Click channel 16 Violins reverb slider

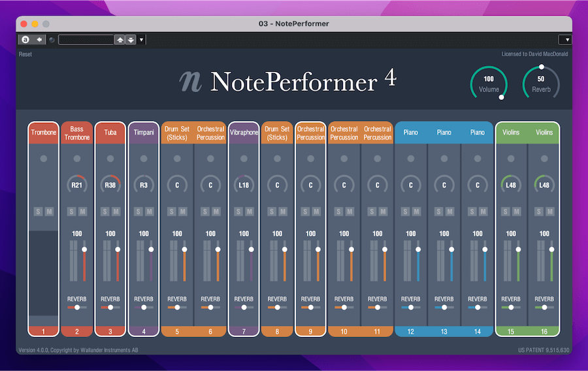(544, 307)
